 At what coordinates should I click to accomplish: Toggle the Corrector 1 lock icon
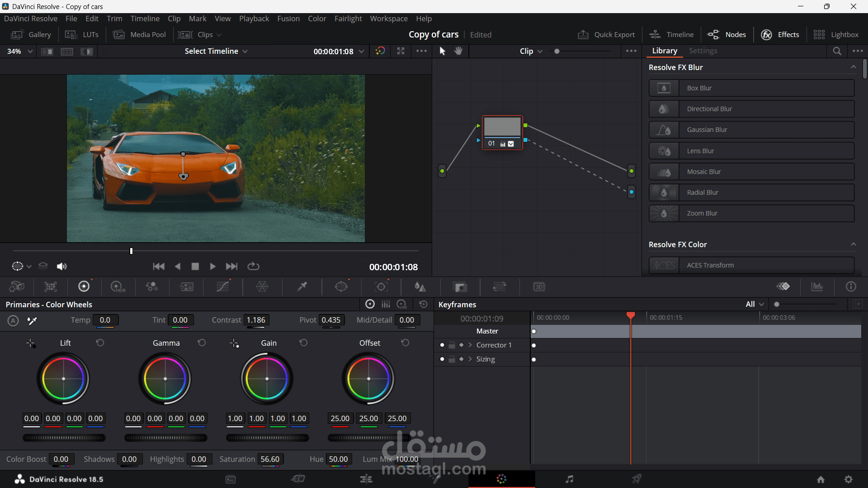452,345
